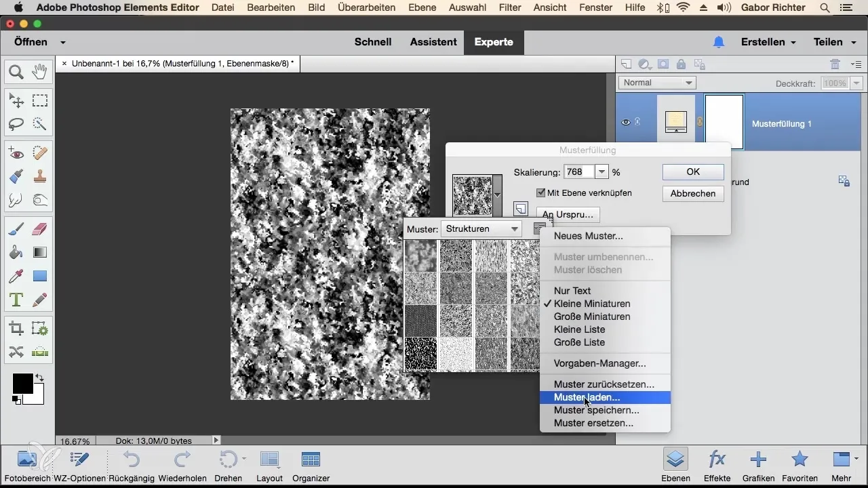The image size is (868, 488).
Task: Create a new layer in Layers panel
Action: (x=627, y=64)
